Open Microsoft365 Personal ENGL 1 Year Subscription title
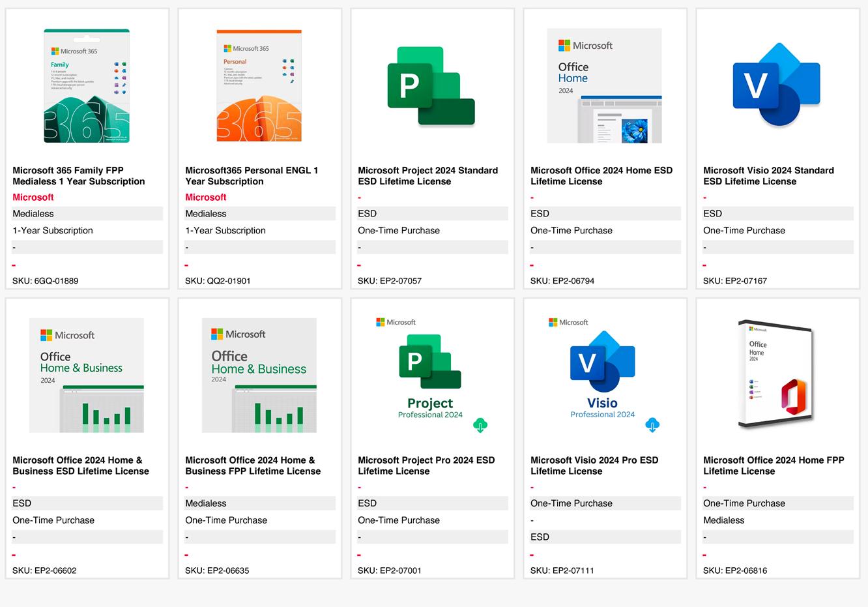The width and height of the screenshot is (868, 607). coord(252,176)
